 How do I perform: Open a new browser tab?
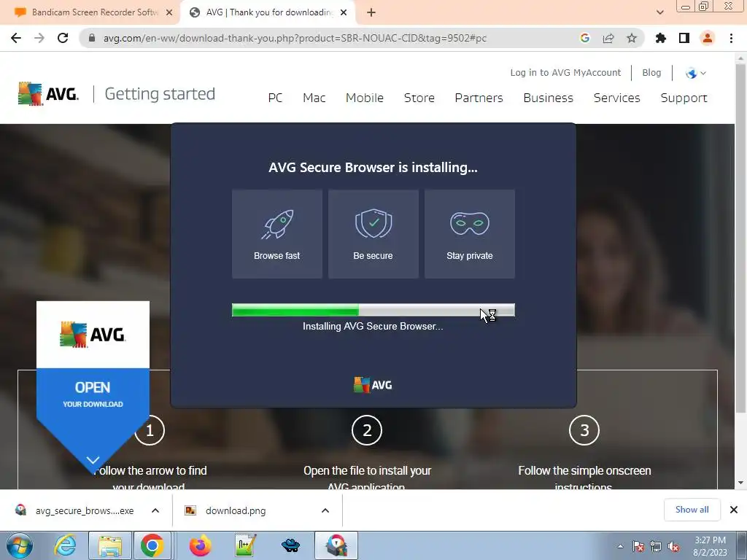point(371,12)
